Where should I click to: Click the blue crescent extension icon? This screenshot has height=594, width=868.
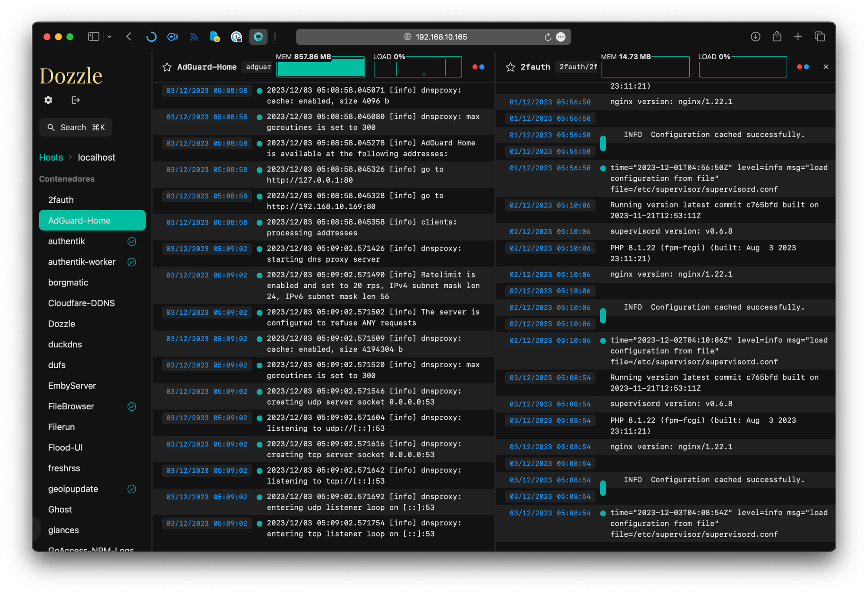[151, 37]
